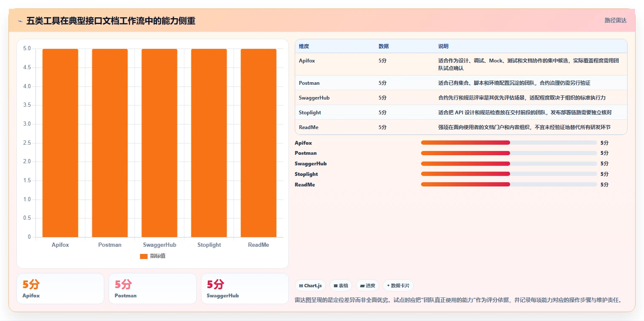644x321 pixels.
Task: Click the 5分 value ending the SwaggerHub progress row
Action: click(x=604, y=164)
